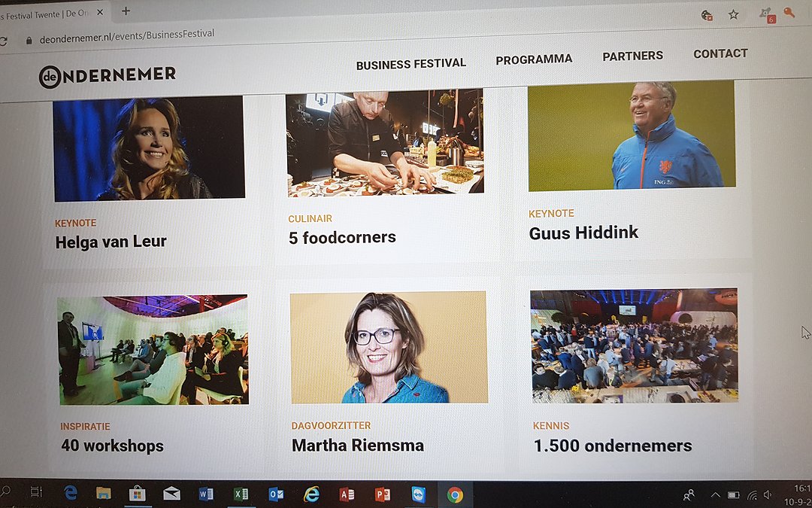Open the PROGRAMMA menu item
The width and height of the screenshot is (812, 508).
click(x=534, y=59)
